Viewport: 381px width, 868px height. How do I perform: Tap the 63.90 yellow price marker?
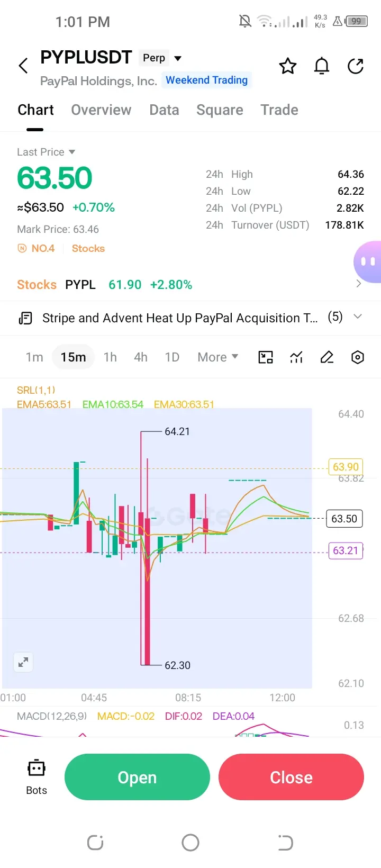tap(346, 467)
